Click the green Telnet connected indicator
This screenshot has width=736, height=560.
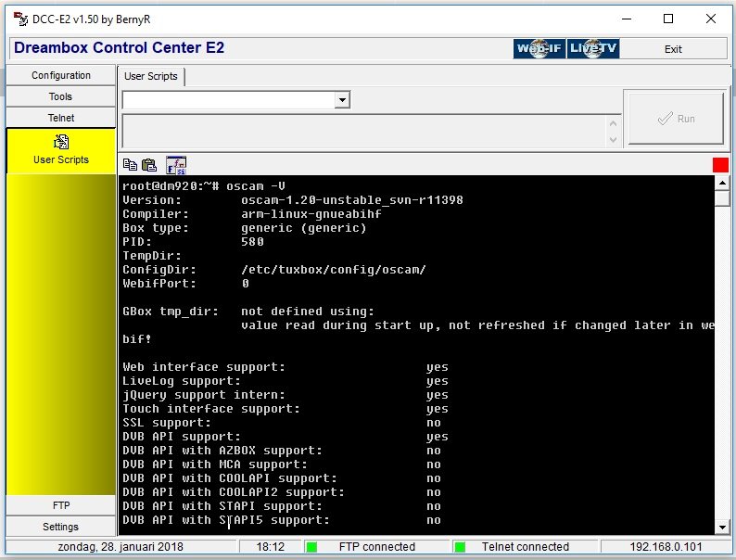coord(460,547)
